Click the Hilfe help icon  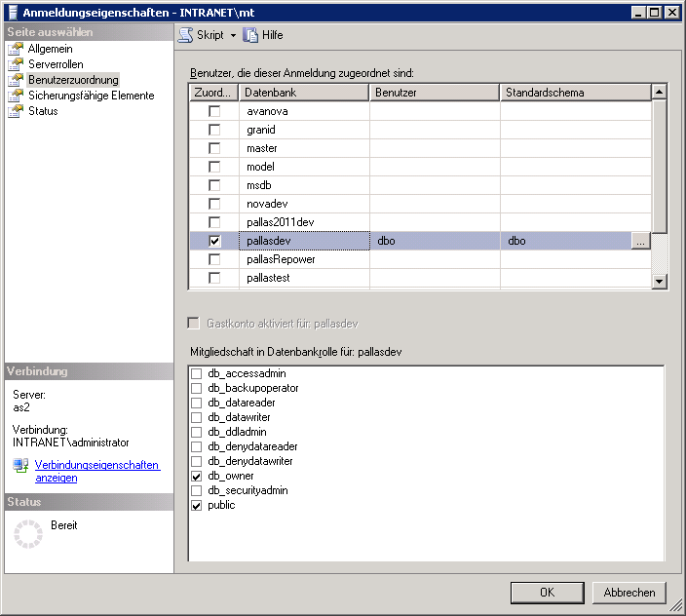click(250, 35)
